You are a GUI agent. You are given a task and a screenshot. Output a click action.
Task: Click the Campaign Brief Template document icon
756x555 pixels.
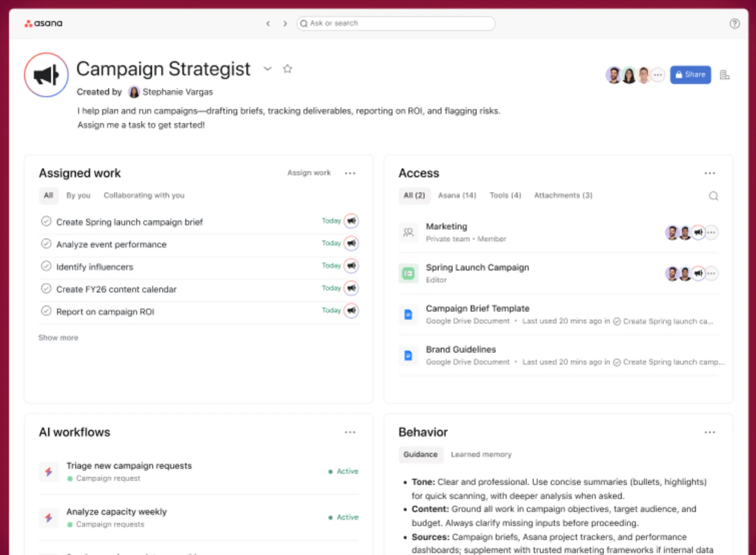(409, 315)
